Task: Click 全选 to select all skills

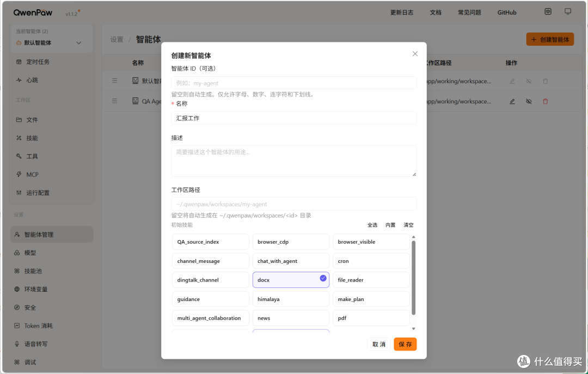Action: tap(372, 225)
